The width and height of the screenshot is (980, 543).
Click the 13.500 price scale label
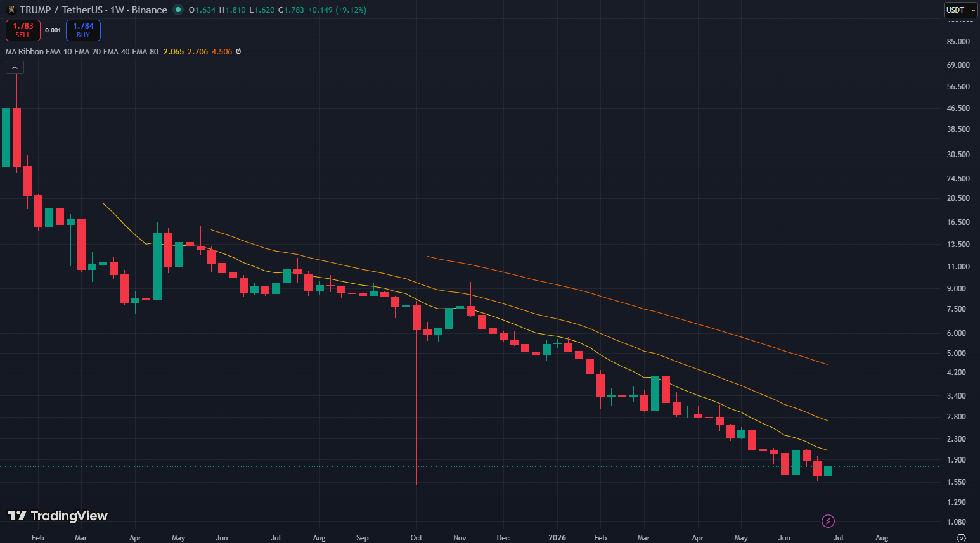pos(958,245)
